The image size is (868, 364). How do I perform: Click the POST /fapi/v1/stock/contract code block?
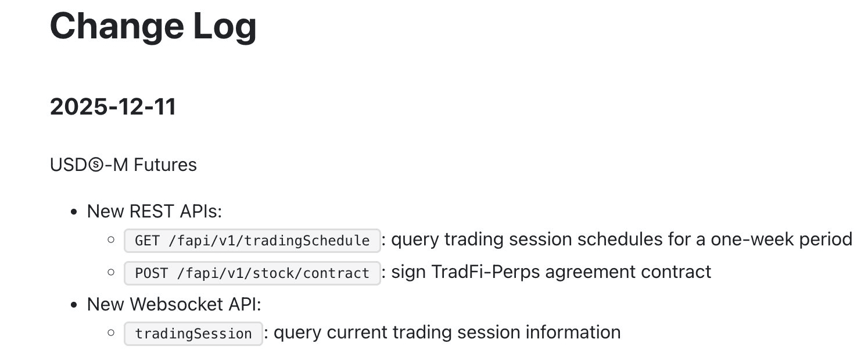(252, 272)
